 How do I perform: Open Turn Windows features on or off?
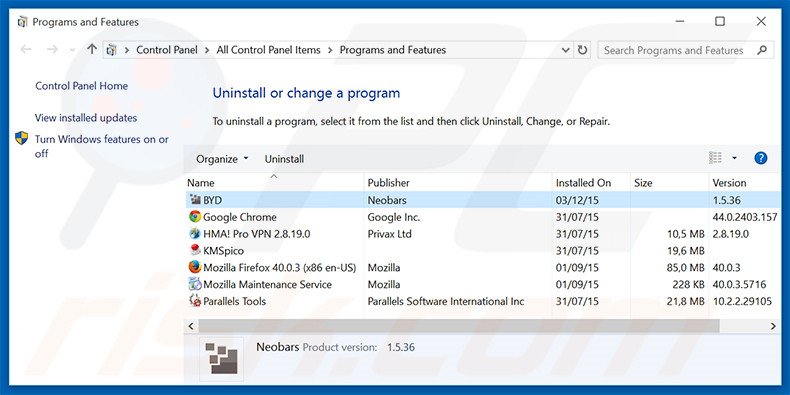point(102,146)
